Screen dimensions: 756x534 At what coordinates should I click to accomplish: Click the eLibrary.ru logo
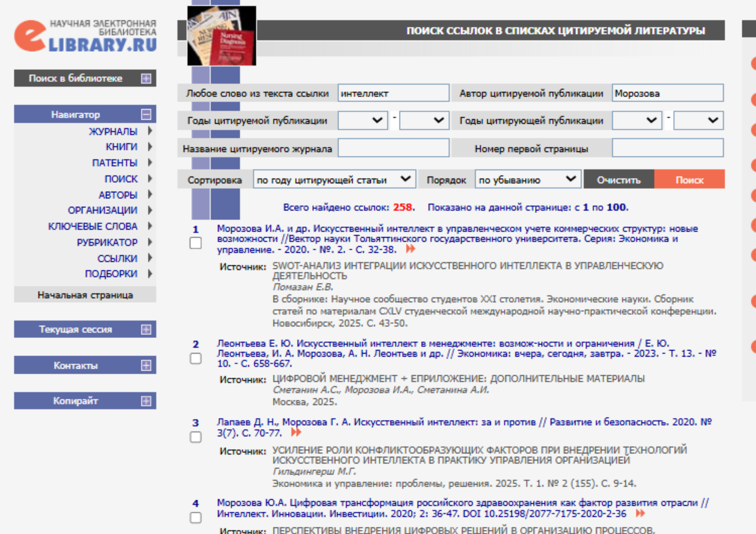(x=85, y=36)
